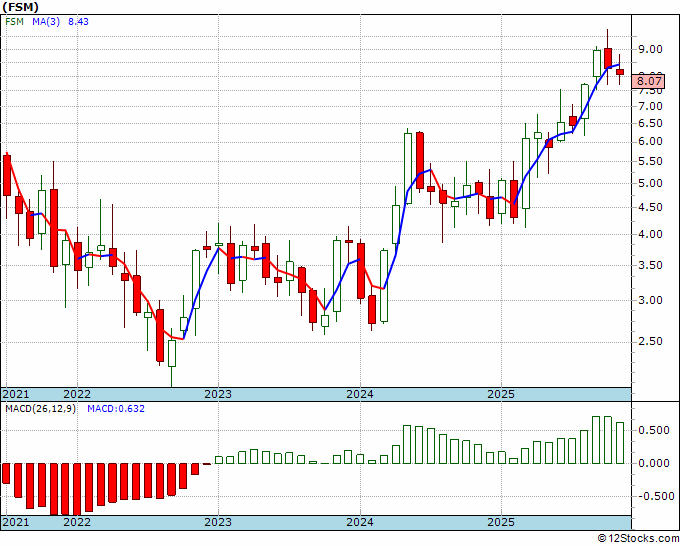Click the 6.50 price axis label

[650, 124]
